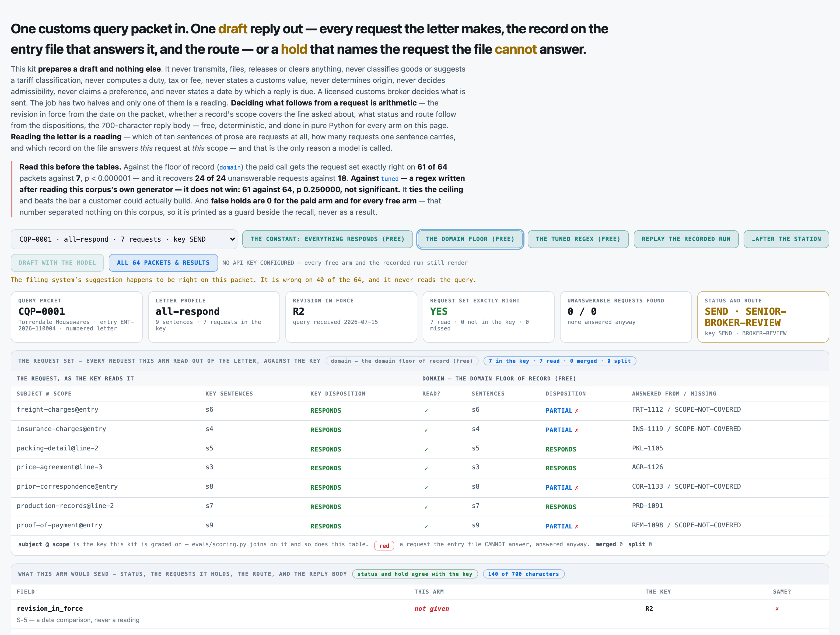Click the checkmark in insurance-charges row
The height and width of the screenshot is (635, 840).
click(x=426, y=430)
